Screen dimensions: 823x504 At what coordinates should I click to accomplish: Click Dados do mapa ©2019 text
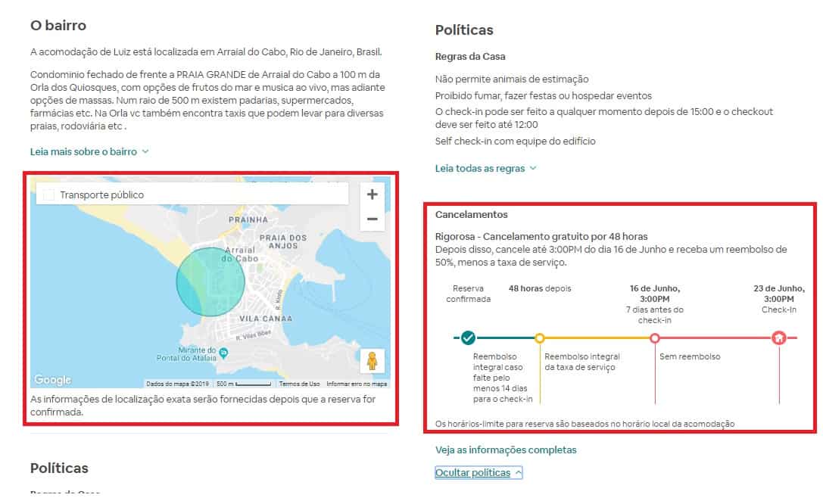(x=177, y=384)
